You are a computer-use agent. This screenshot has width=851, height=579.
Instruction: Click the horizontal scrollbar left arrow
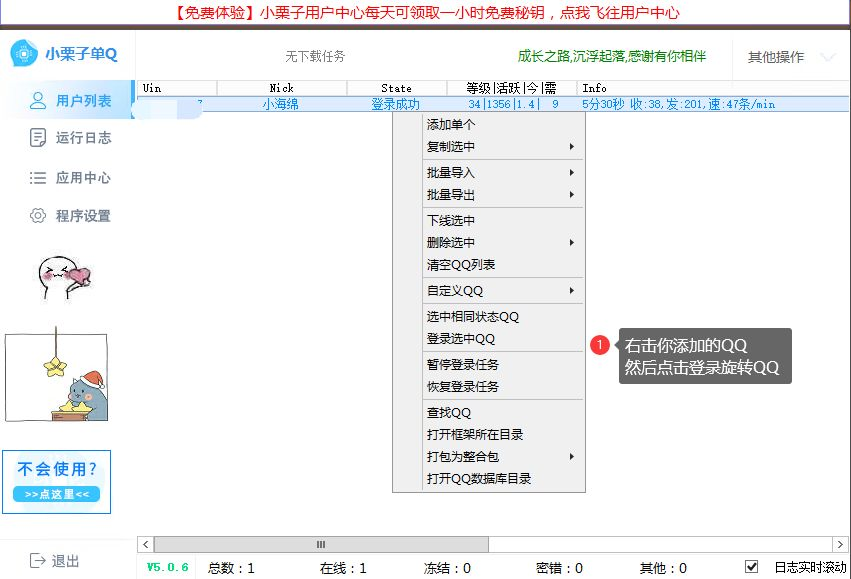coord(145,544)
